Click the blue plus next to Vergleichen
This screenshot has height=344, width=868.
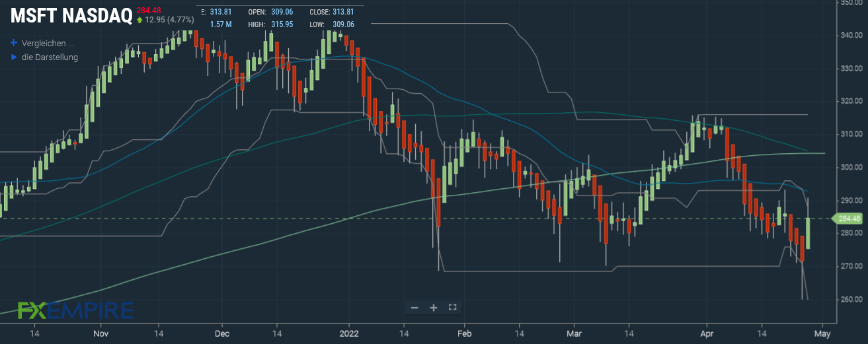point(13,43)
